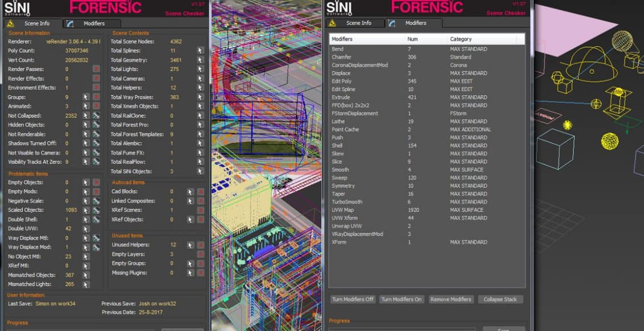
Task: Click the select icon for Total Lights
Action: click(x=200, y=69)
